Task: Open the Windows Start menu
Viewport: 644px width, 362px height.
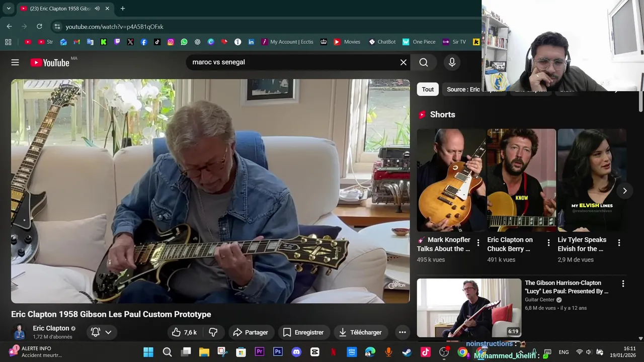Action: (x=148, y=352)
